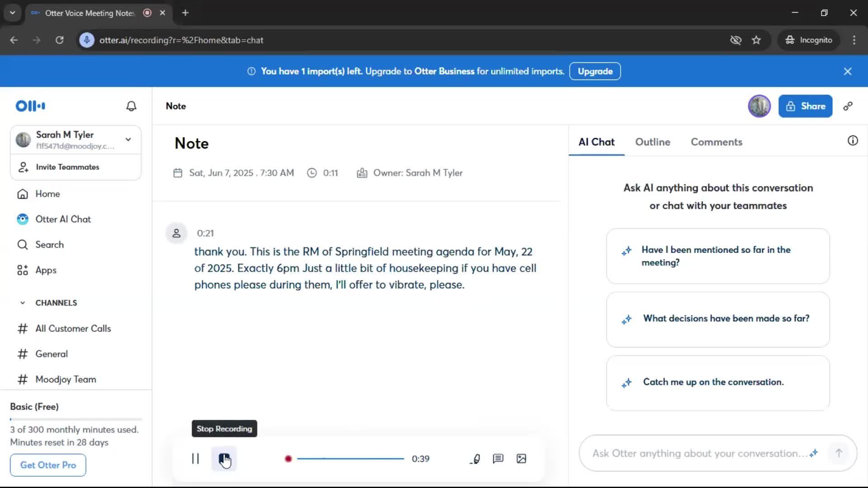The image size is (868, 488).
Task: Dismiss the blue import banner
Action: coord(848,71)
